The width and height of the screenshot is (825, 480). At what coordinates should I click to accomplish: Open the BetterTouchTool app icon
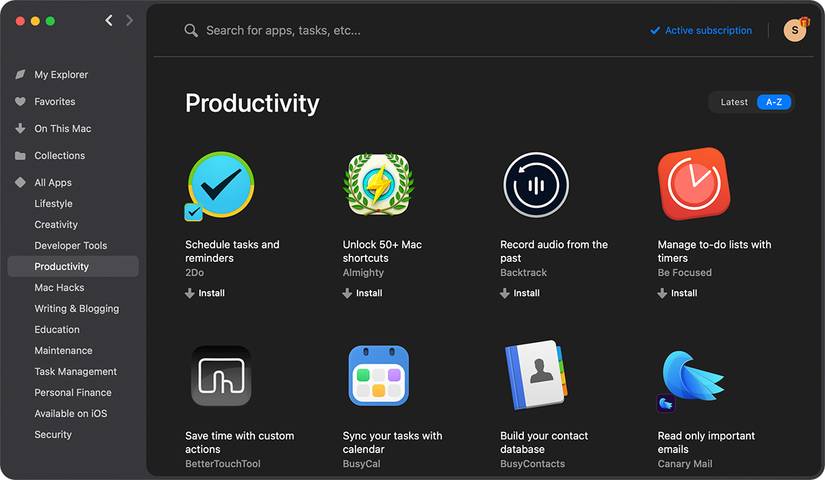(x=221, y=375)
